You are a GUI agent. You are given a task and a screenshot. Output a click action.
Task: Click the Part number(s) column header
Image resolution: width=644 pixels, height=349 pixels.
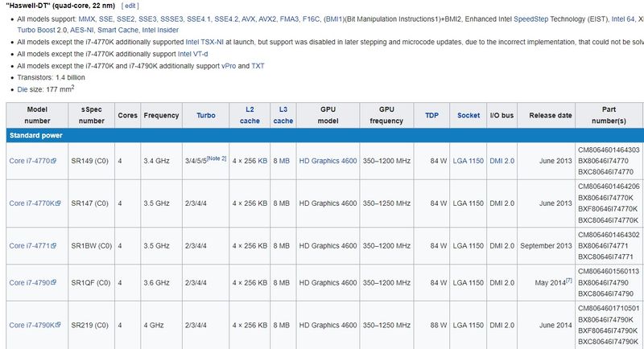[609, 115]
